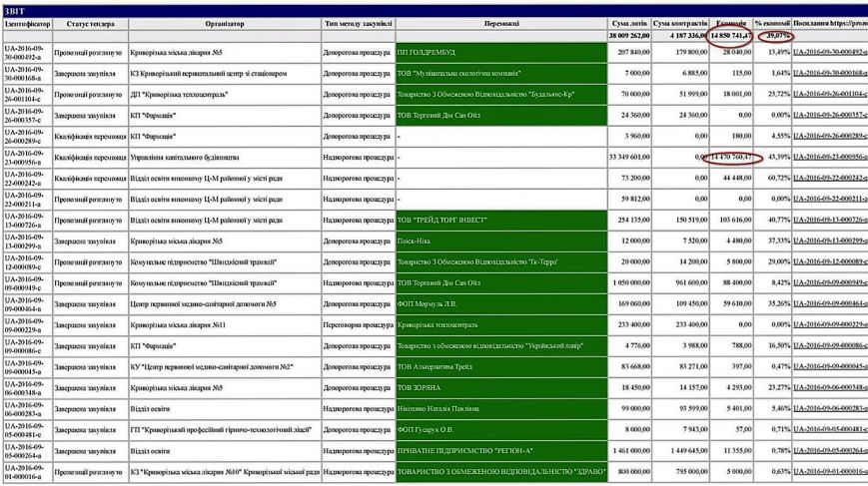The height and width of the screenshot is (486, 868).
Task: Select total savings value 14 850 741,47
Action: tap(731, 36)
